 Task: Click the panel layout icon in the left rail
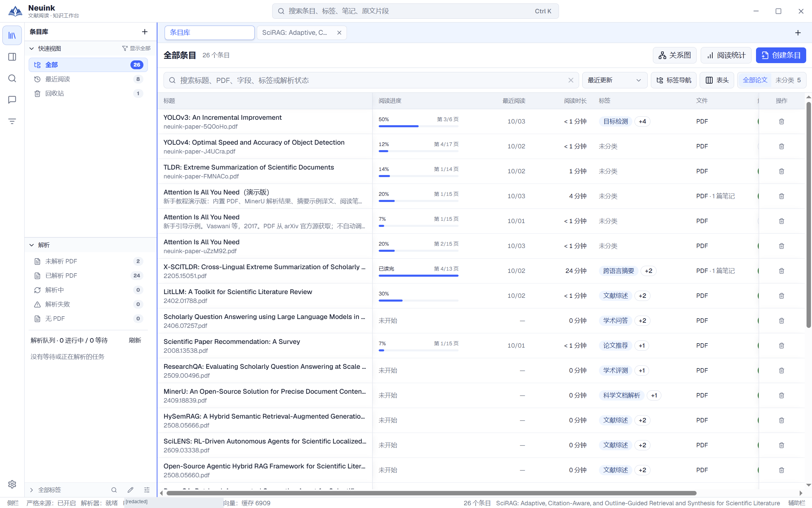[x=12, y=57]
